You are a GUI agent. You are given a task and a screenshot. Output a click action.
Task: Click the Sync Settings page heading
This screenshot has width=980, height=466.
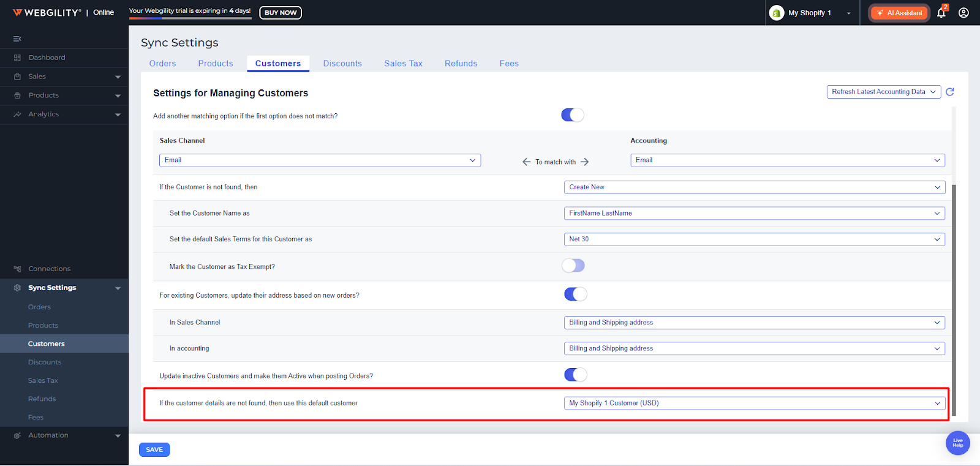click(x=179, y=42)
